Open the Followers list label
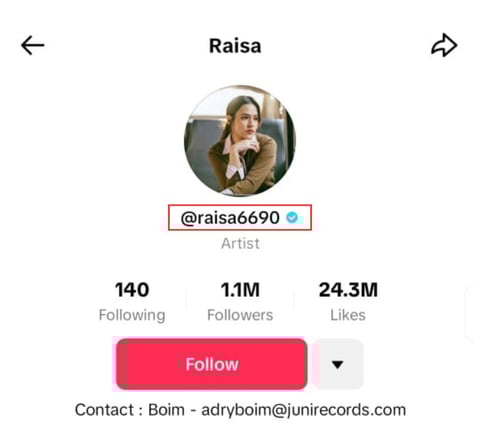This screenshot has height=432, width=480. pyautogui.click(x=240, y=315)
